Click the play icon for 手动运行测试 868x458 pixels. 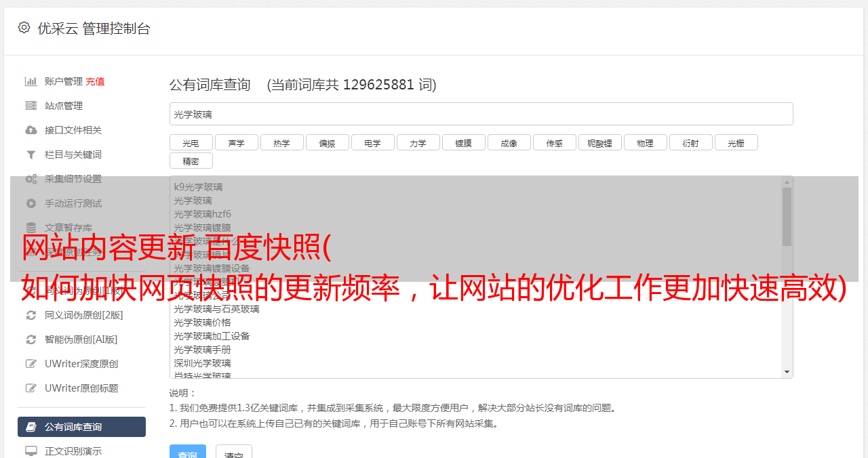[31, 203]
